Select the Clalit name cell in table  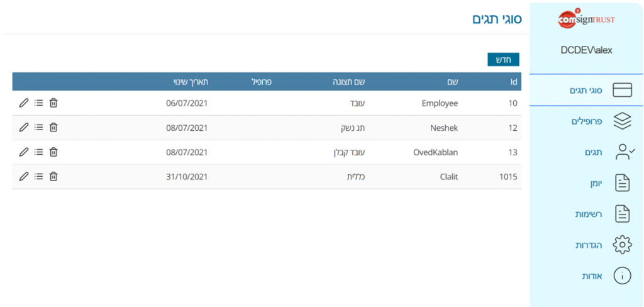(x=444, y=177)
